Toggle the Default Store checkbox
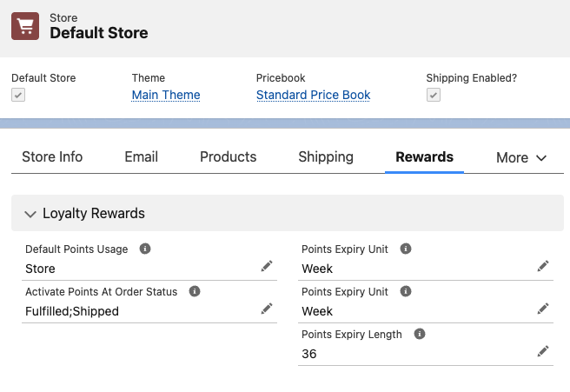570x392 pixels. coord(18,95)
